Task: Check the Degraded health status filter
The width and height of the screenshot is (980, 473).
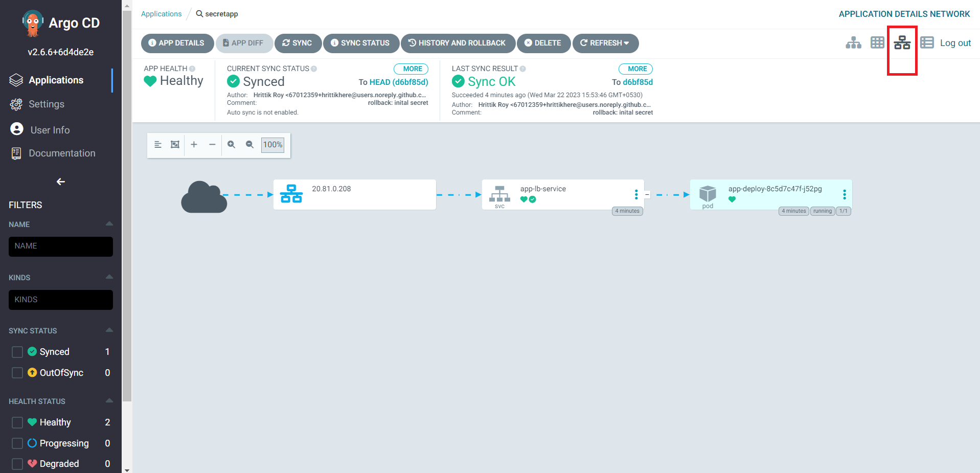Action: click(x=17, y=463)
